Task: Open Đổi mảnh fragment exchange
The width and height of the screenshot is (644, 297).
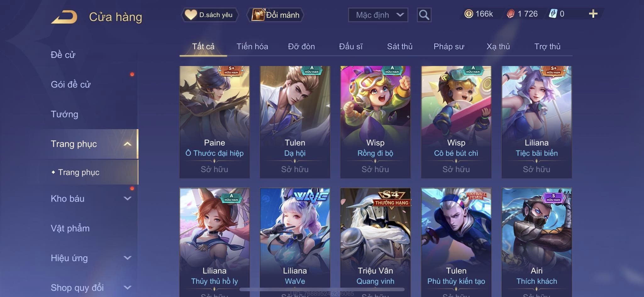Action: click(x=276, y=15)
